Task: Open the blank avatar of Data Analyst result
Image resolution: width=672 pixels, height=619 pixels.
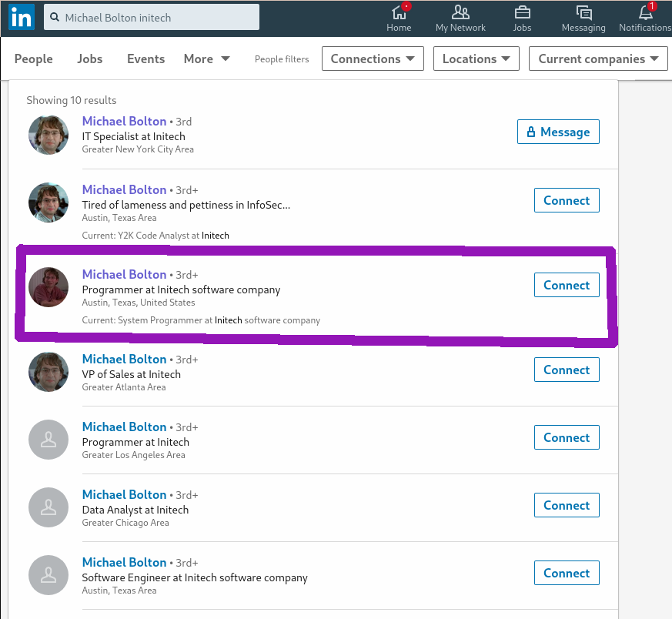Action: point(48,507)
